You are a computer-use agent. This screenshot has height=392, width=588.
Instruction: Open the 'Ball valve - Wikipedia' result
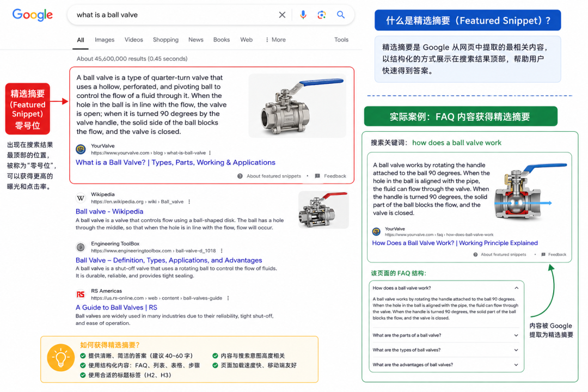click(x=109, y=212)
